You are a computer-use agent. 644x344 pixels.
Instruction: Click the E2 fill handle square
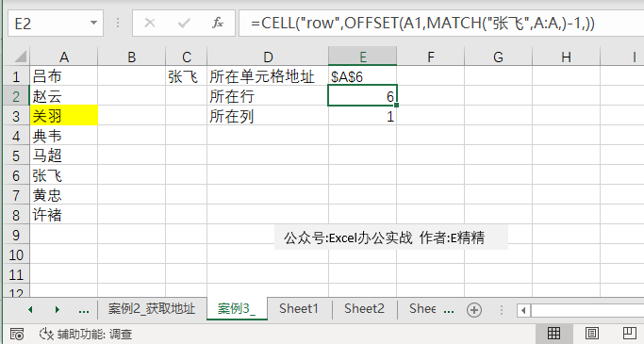point(396,106)
